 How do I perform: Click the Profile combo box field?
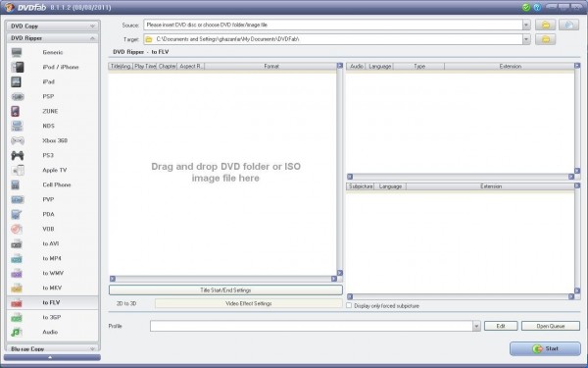(312, 326)
